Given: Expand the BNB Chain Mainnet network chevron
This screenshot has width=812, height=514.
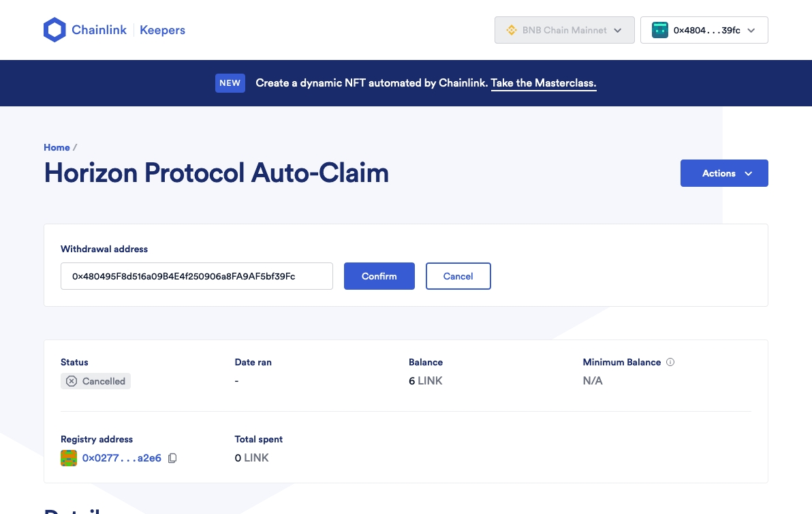Looking at the screenshot, I should (618, 30).
